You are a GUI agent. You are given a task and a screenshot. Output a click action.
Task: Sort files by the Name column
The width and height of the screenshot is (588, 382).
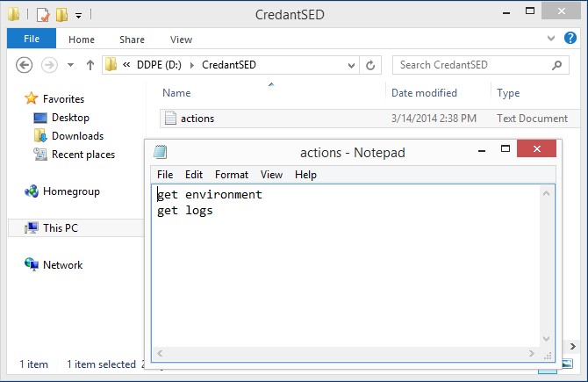coord(176,93)
